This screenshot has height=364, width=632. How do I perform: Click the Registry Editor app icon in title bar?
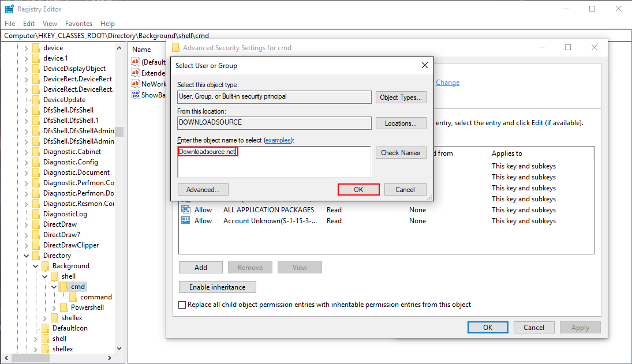9,9
